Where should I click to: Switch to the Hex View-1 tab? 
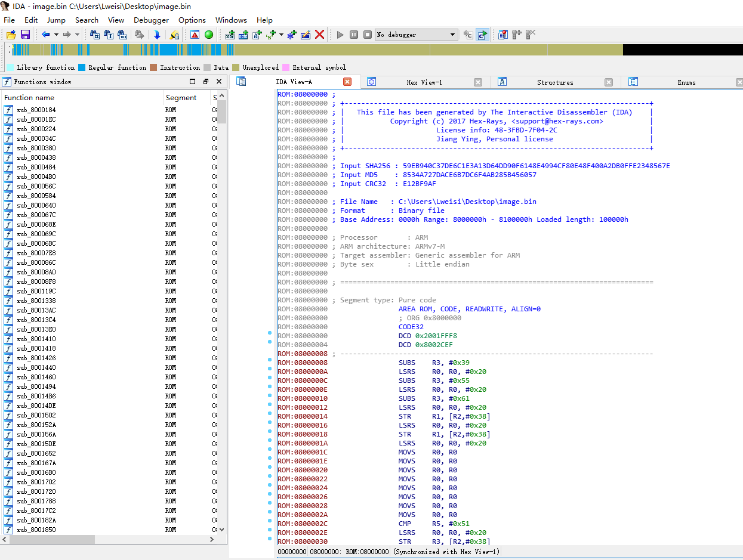click(424, 82)
